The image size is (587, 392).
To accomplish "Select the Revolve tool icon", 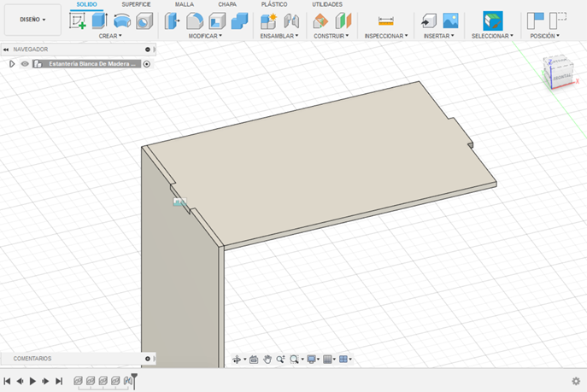I will point(123,21).
